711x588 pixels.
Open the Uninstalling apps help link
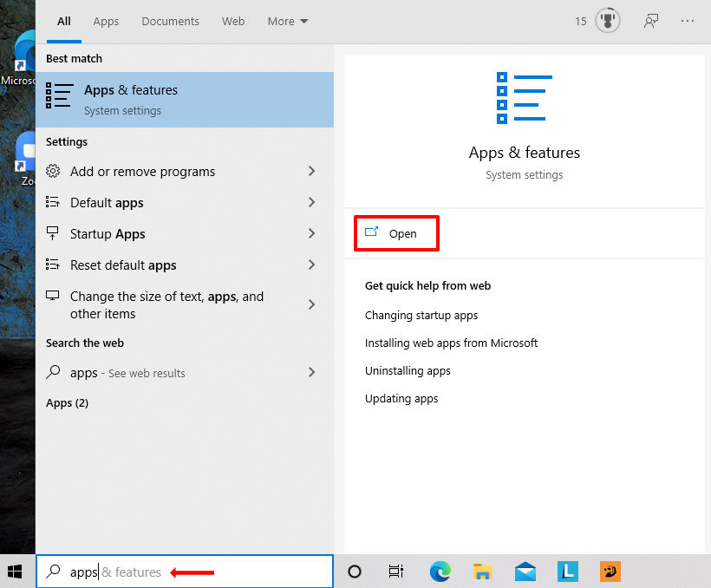click(408, 371)
